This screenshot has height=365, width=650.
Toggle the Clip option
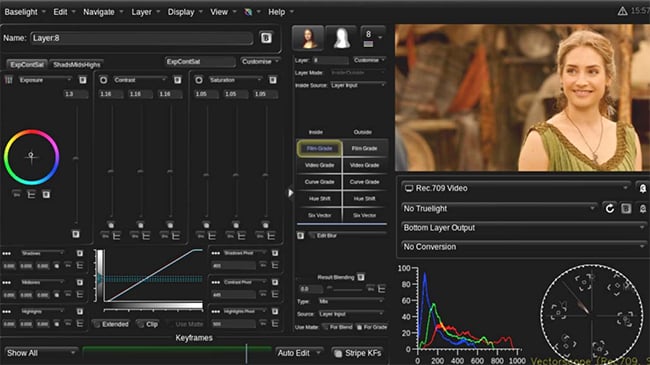[x=148, y=324]
